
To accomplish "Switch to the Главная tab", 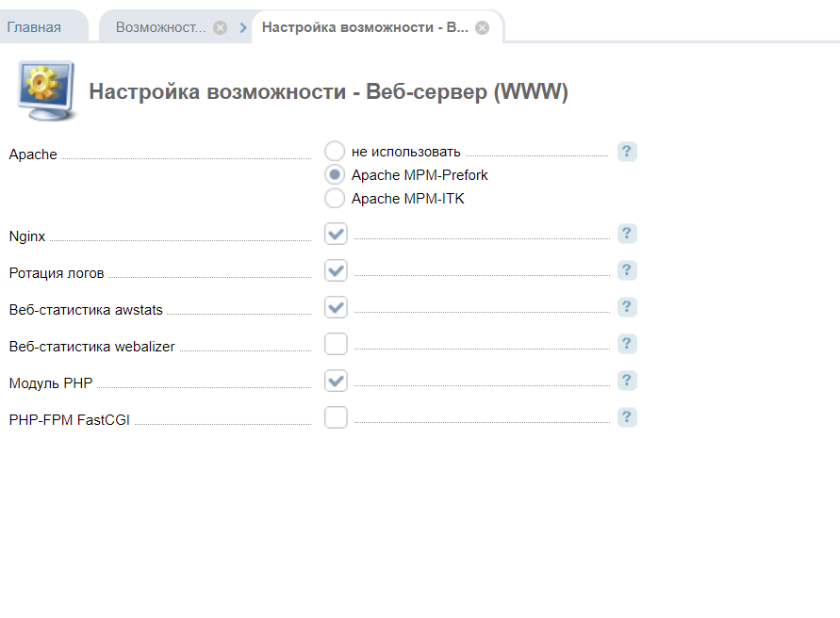I will tap(34, 27).
